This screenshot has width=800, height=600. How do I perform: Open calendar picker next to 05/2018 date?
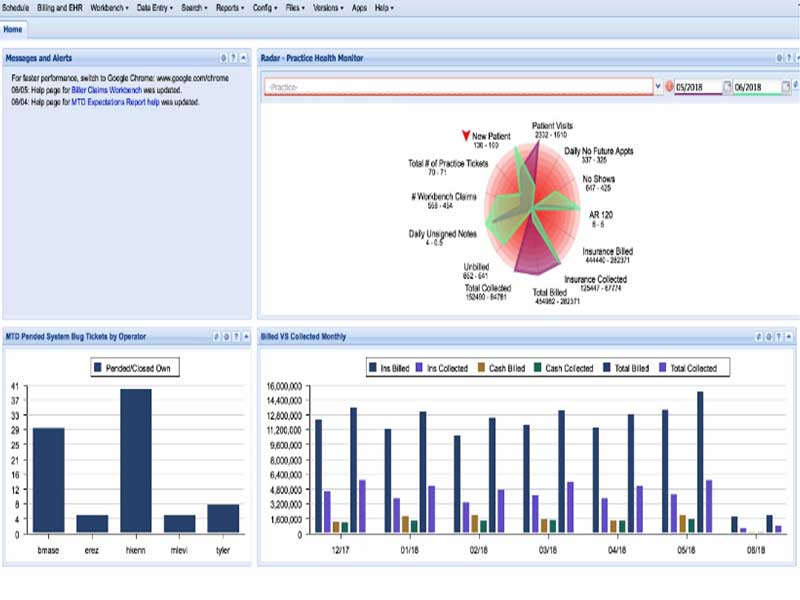[728, 87]
